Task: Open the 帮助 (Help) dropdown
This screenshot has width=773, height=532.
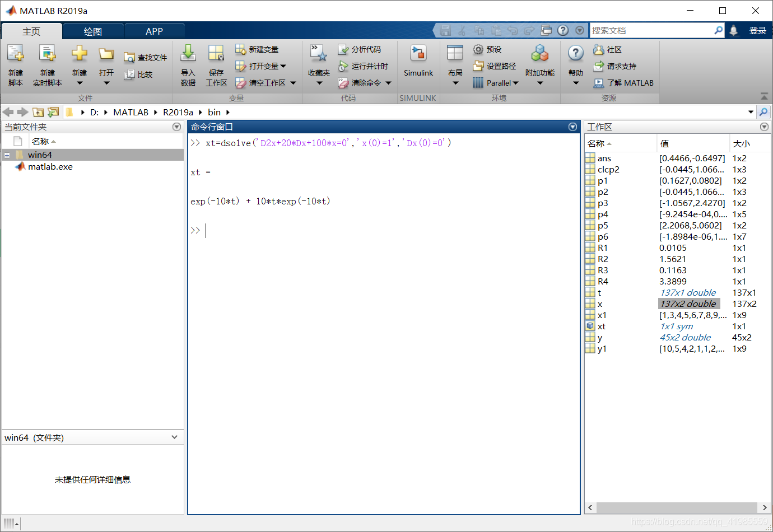Action: (576, 83)
